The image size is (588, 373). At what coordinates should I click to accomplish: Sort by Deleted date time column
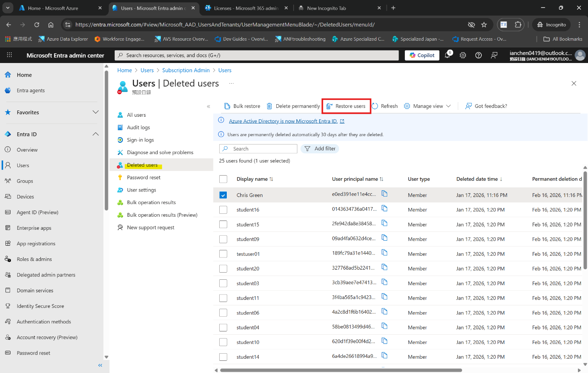click(x=479, y=179)
